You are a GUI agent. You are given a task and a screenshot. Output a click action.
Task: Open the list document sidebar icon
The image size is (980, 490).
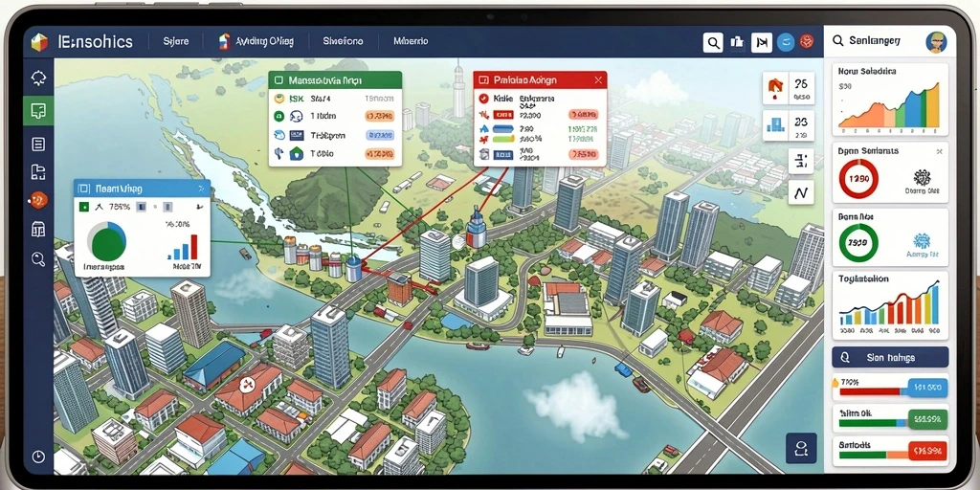click(38, 145)
